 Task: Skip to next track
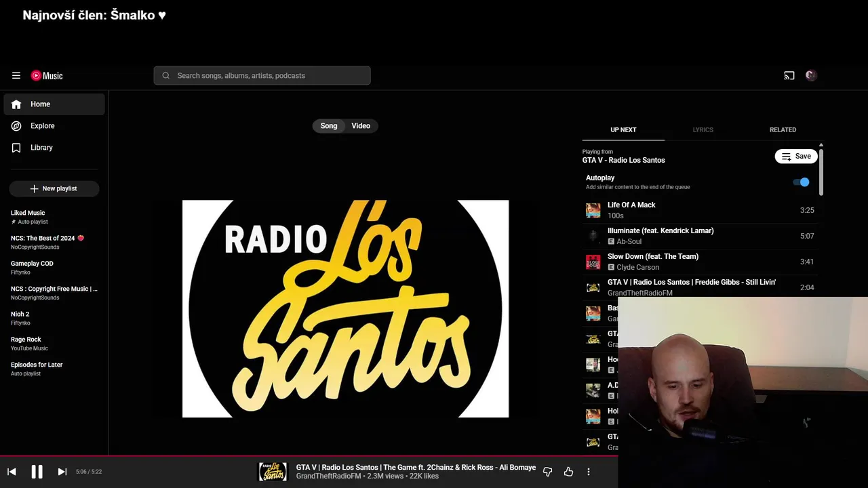point(62,472)
